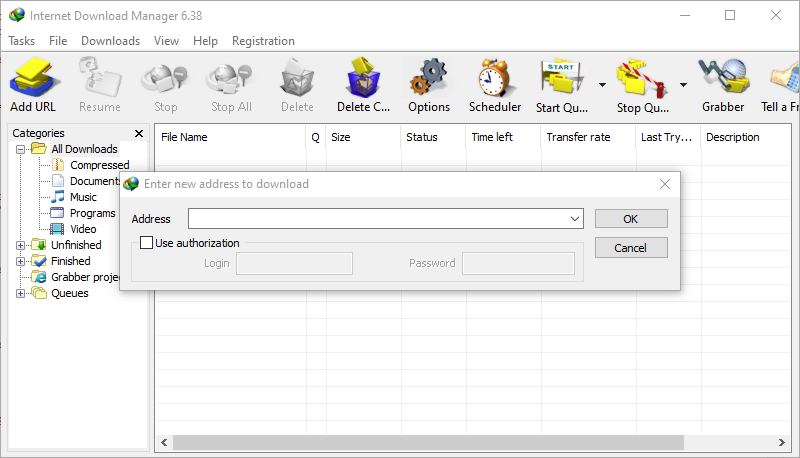Expand the Unfinished tree node
Image resolution: width=800 pixels, height=458 pixels.
[x=20, y=245]
